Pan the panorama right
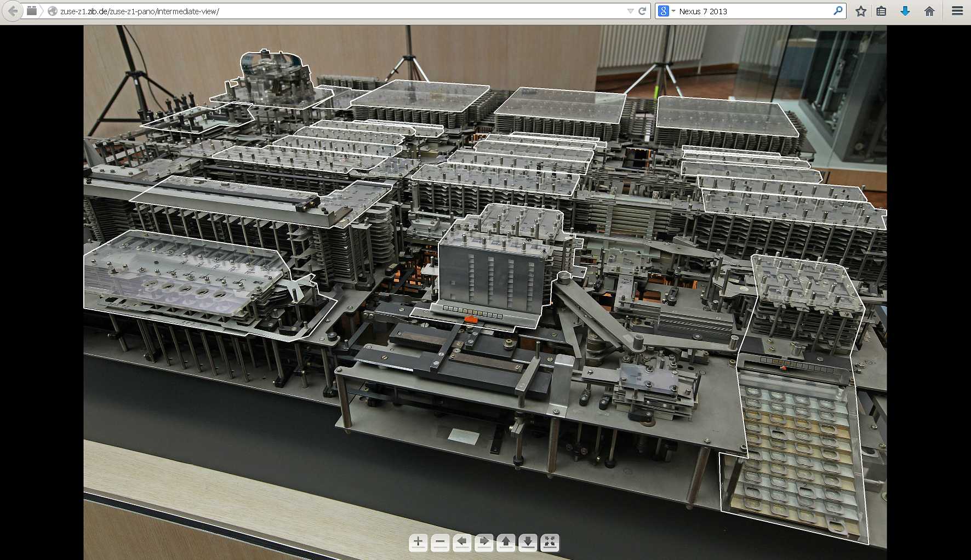 [484, 542]
